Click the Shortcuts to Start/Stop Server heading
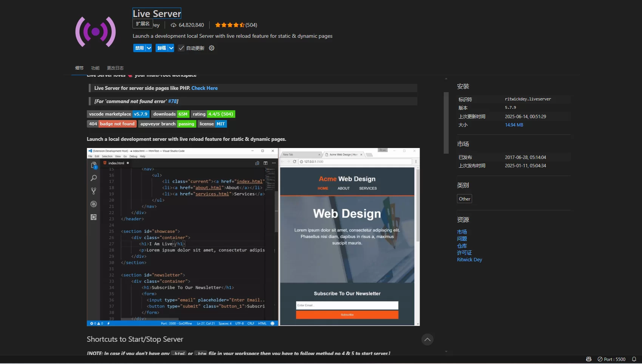The image size is (642, 364). click(x=135, y=339)
